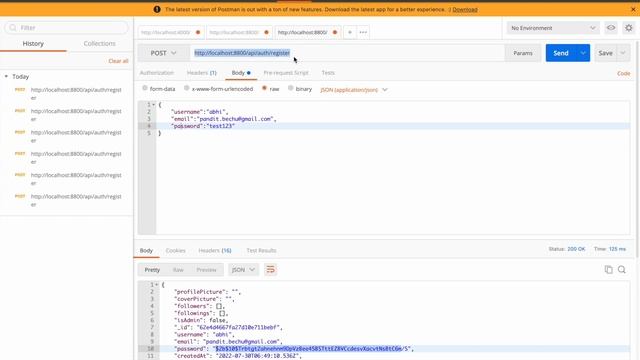Viewport: 640px width, 360px height.
Task: Click the "_id" line in response
Action: [x=228, y=327]
